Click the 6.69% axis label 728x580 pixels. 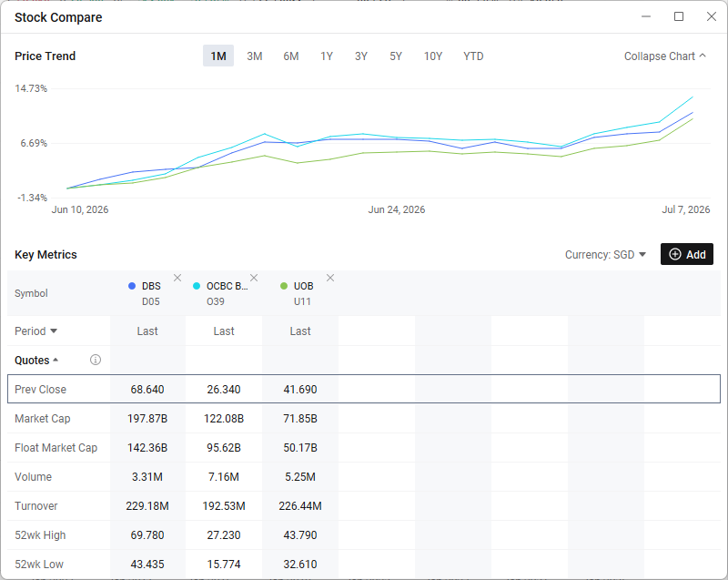pyautogui.click(x=34, y=143)
